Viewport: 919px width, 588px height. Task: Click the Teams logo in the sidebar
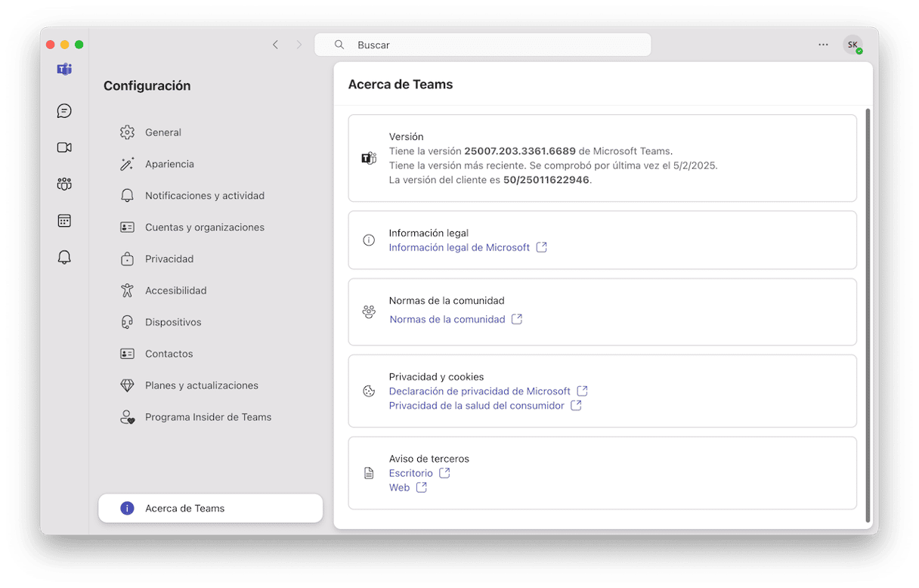coord(64,70)
